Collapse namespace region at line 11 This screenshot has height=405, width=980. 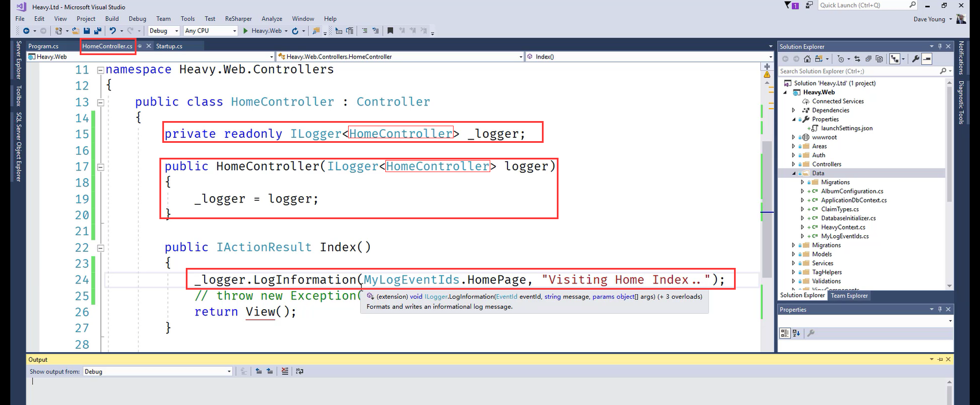pos(100,70)
